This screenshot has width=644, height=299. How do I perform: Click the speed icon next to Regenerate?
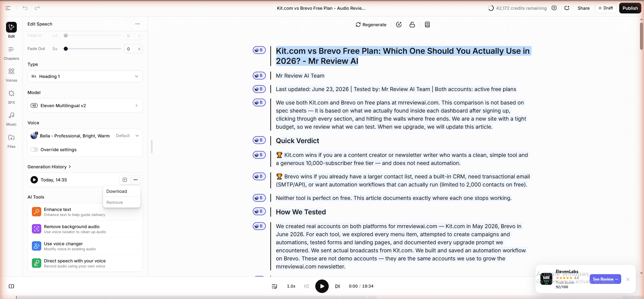pyautogui.click(x=399, y=25)
